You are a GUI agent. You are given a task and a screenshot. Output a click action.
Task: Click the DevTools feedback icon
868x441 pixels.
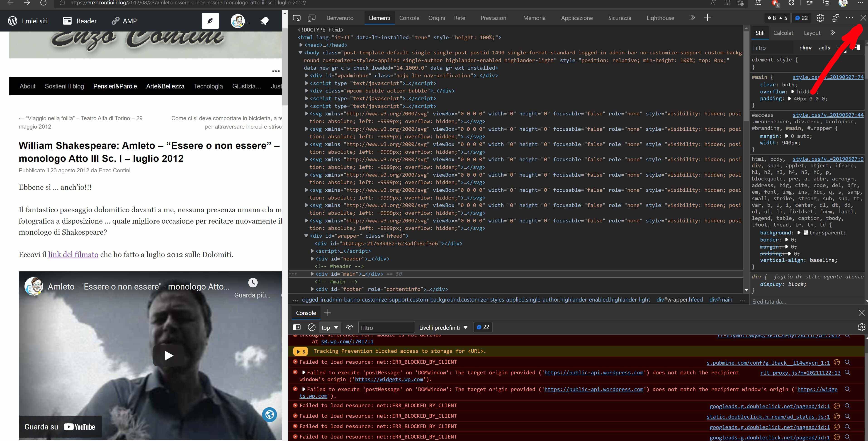pos(835,18)
